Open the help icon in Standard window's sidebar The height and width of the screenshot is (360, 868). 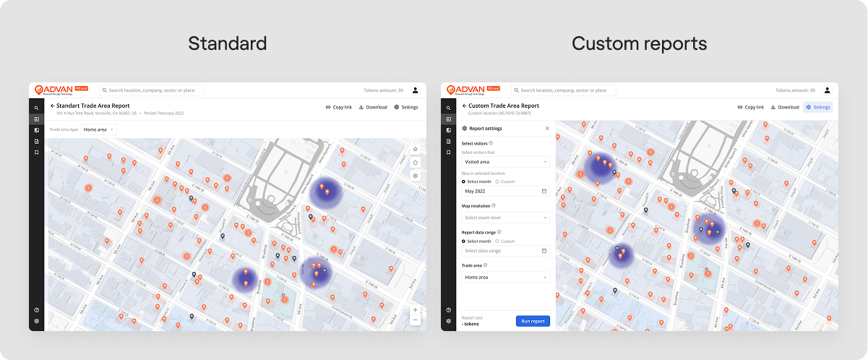point(36,310)
